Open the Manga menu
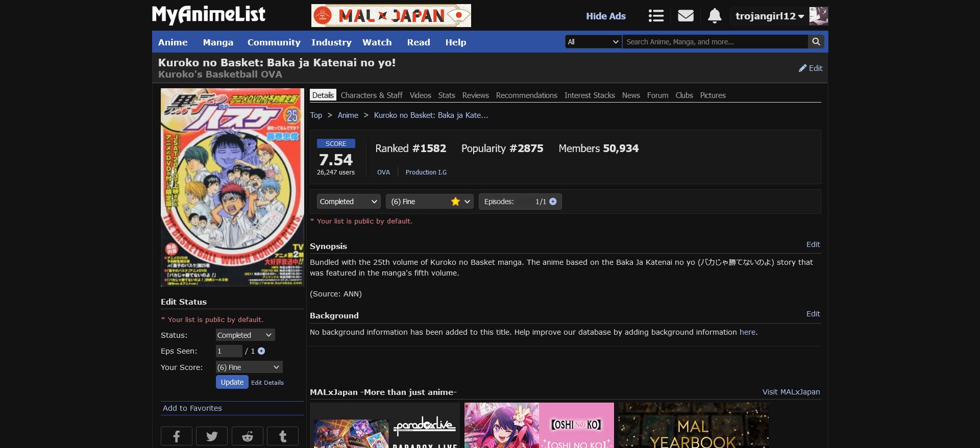980x448 pixels. coord(218,42)
